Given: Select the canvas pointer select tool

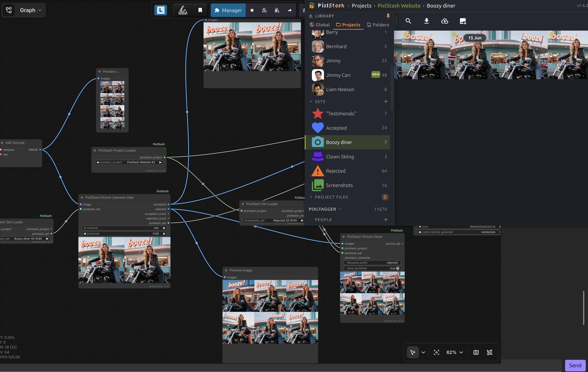Looking at the screenshot, I should pyautogui.click(x=413, y=352).
